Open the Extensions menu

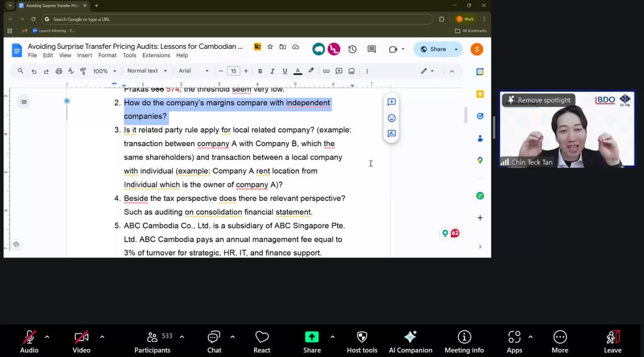tap(156, 55)
